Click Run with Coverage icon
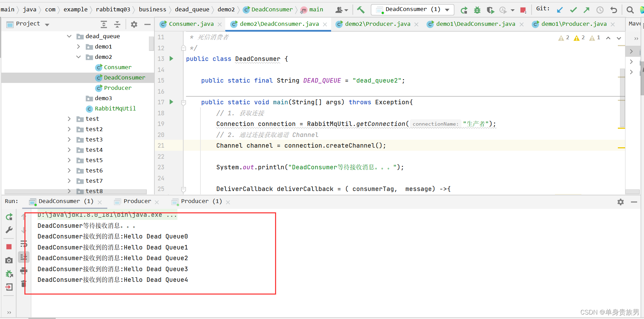 (490, 10)
